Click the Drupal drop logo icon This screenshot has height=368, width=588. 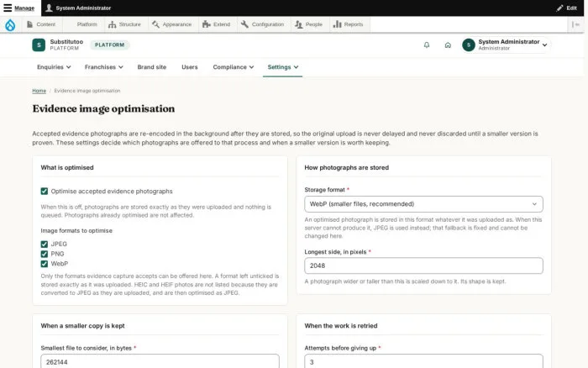coord(10,24)
